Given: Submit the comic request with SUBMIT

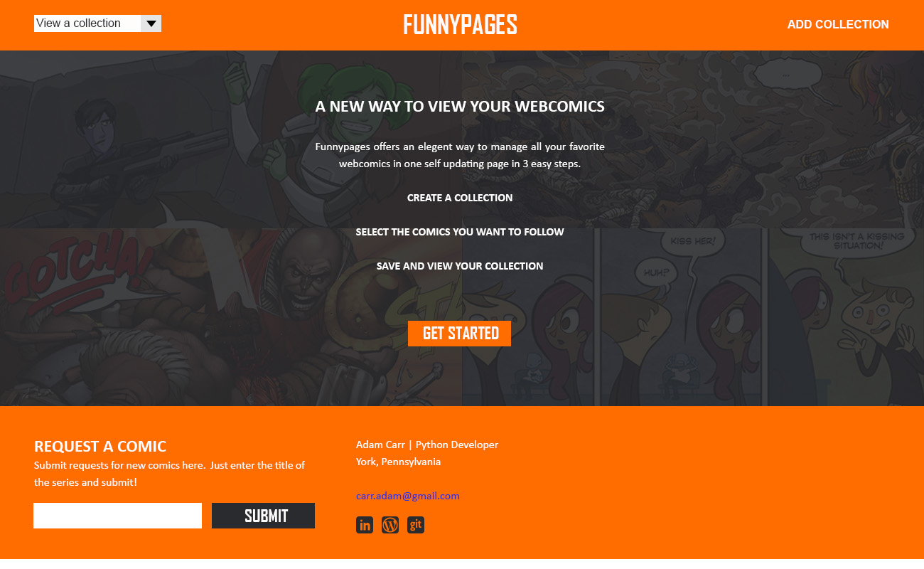Looking at the screenshot, I should tap(263, 516).
